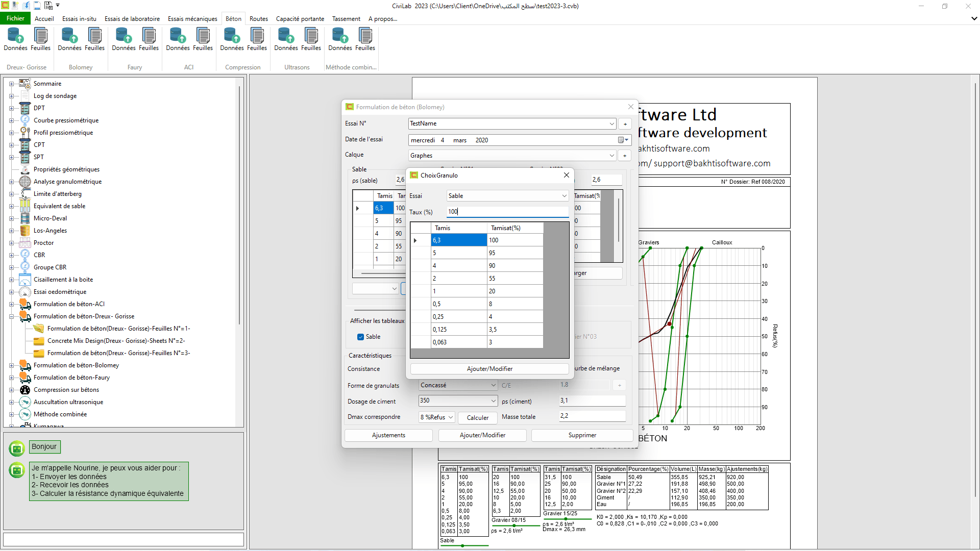The width and height of the screenshot is (980, 551).
Task: Expand the Formulation de béton-Bolomey tree node
Action: (x=11, y=365)
